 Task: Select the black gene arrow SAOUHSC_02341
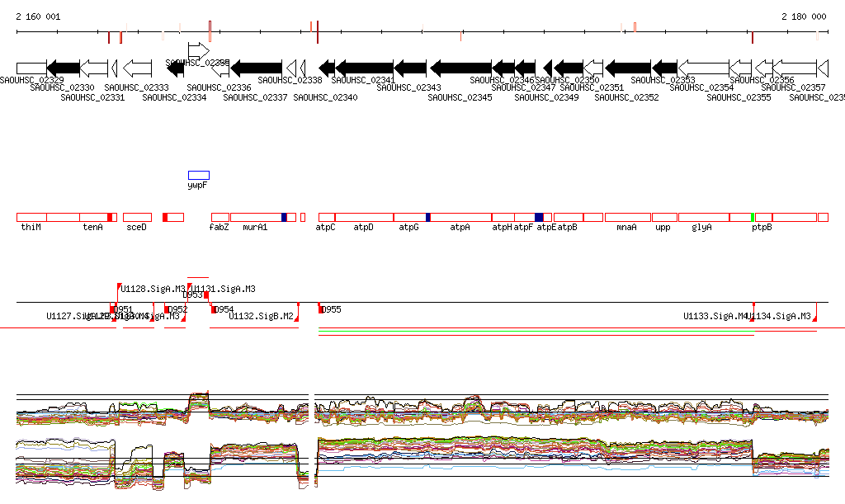coord(364,68)
